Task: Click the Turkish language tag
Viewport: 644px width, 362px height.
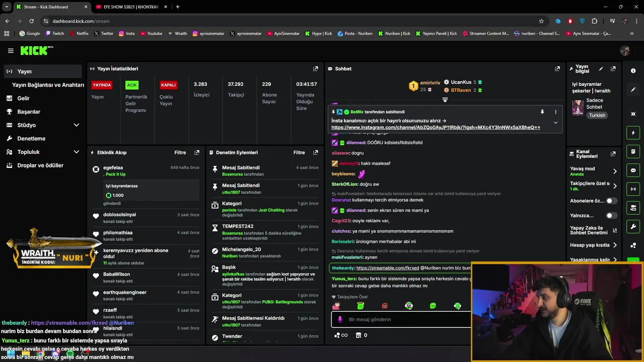Action: (x=597, y=115)
